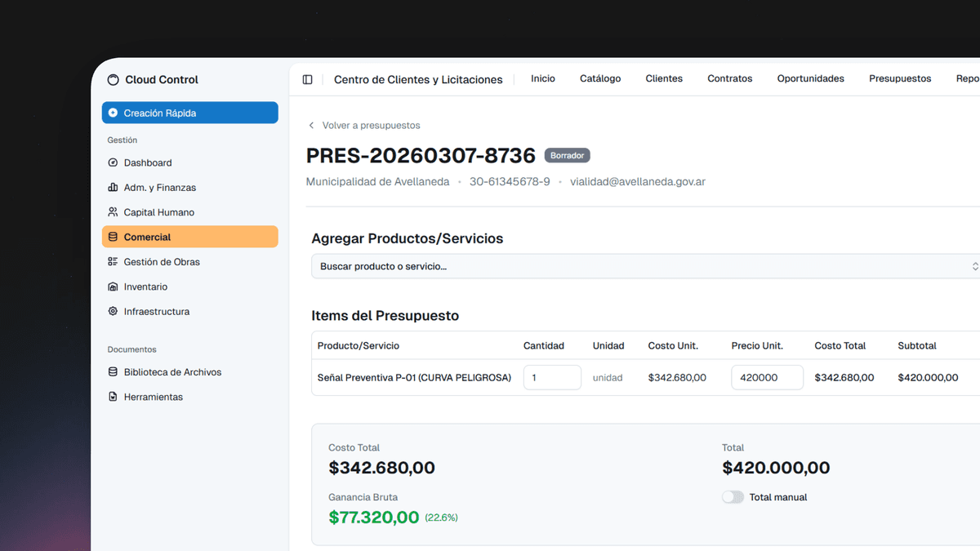Click the Cantidad input showing 1

[552, 377]
